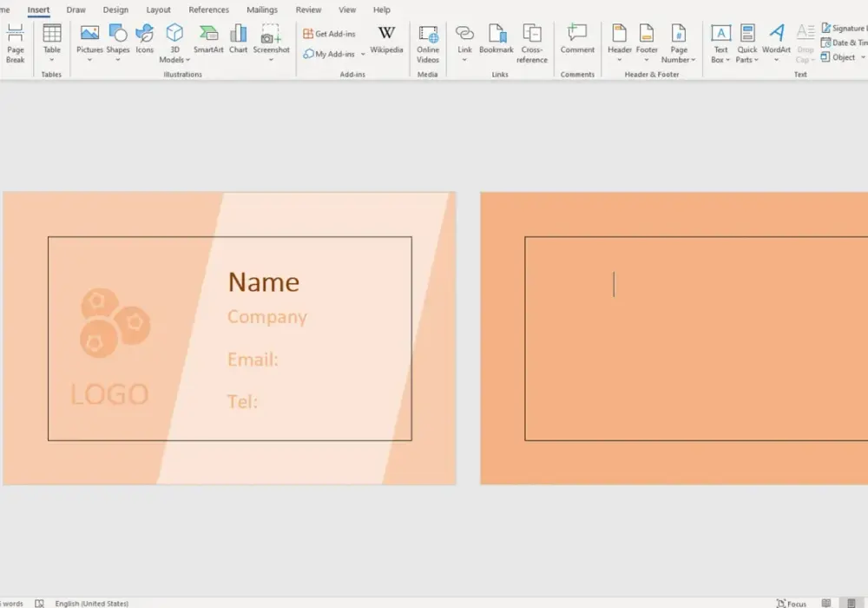Expand the Link dropdown arrow
The width and height of the screenshot is (868, 608).
click(464, 60)
